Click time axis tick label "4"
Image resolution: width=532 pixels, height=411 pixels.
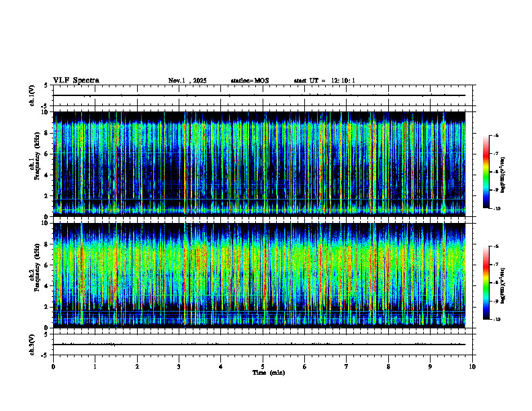click(221, 367)
